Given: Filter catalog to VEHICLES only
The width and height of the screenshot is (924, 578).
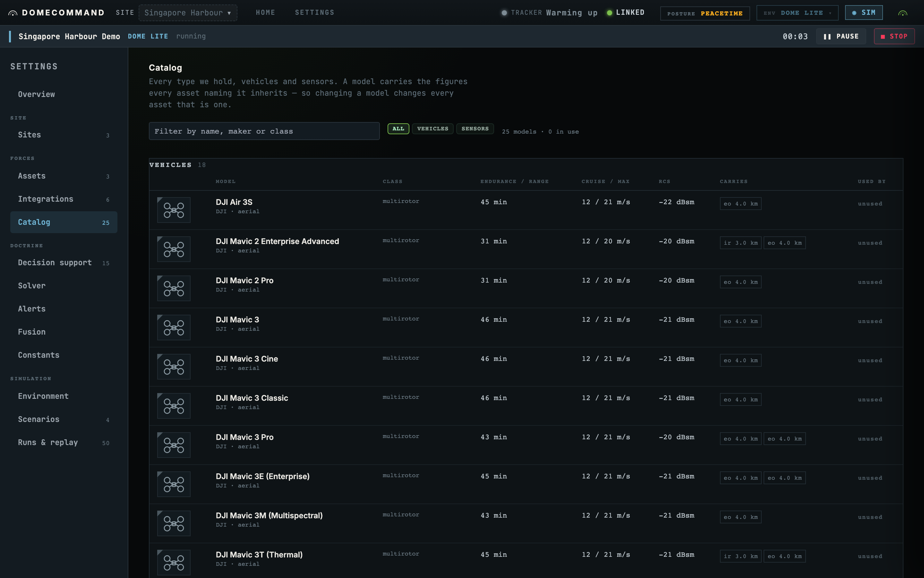Looking at the screenshot, I should 432,129.
